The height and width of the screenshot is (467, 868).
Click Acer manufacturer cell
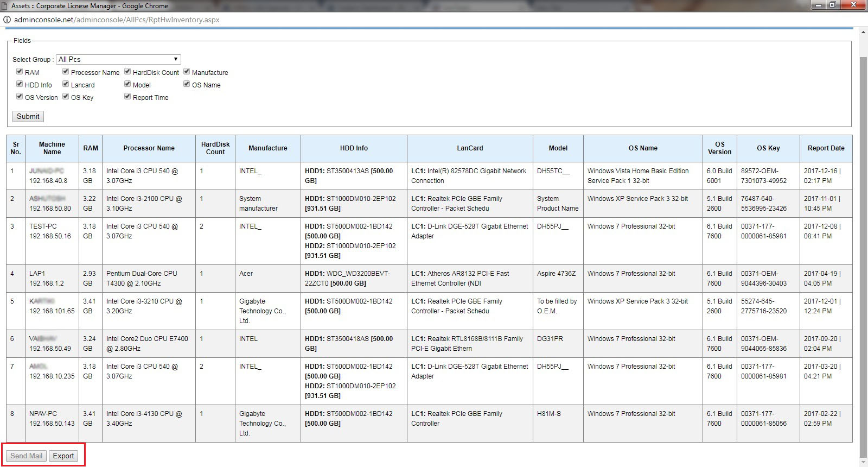(268, 279)
